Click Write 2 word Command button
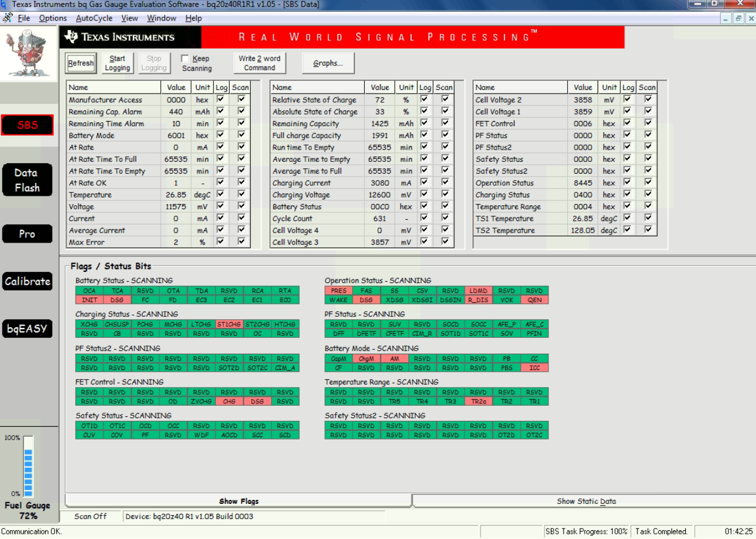The height and width of the screenshot is (539, 756). tap(260, 63)
